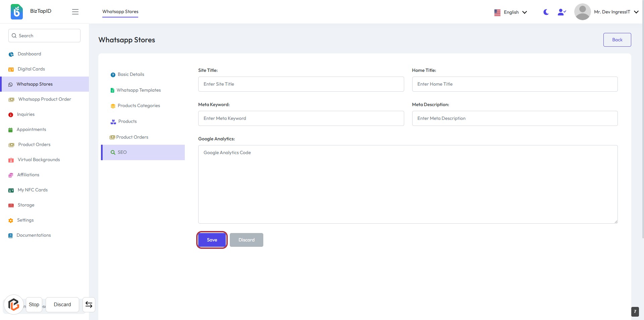Click the user verification icon in header
The image size is (644, 320).
point(561,12)
